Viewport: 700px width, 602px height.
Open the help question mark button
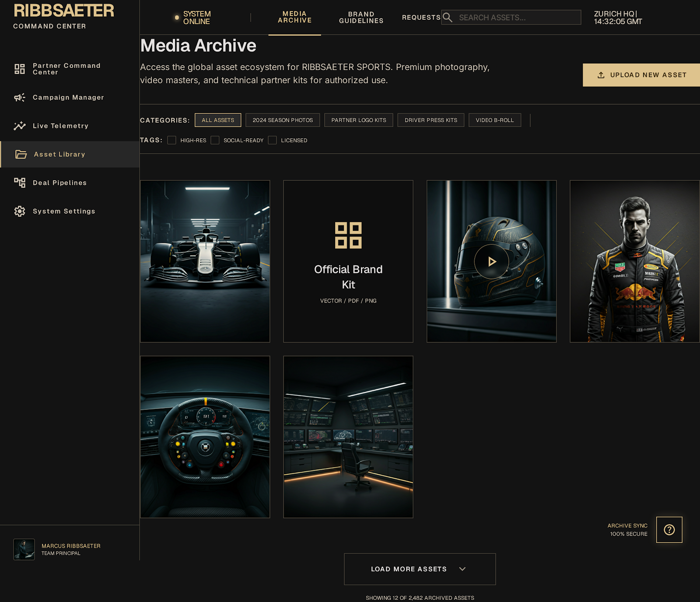click(x=669, y=530)
